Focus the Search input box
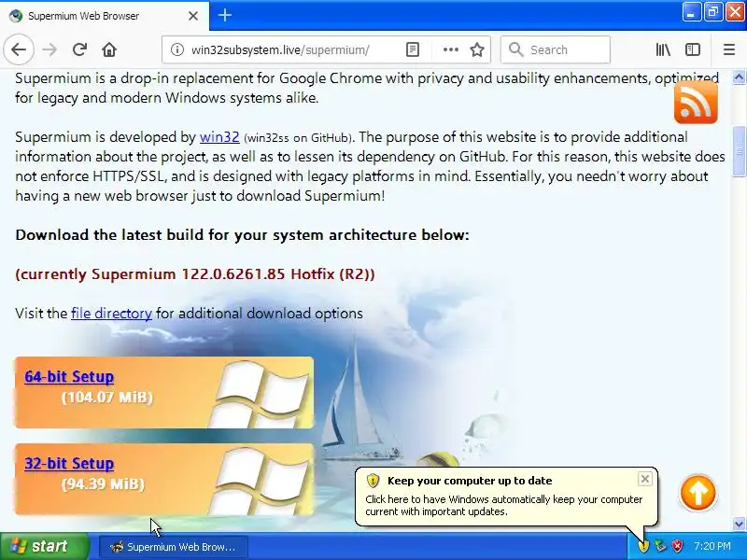Image resolution: width=747 pixels, height=560 pixels. 556,49
